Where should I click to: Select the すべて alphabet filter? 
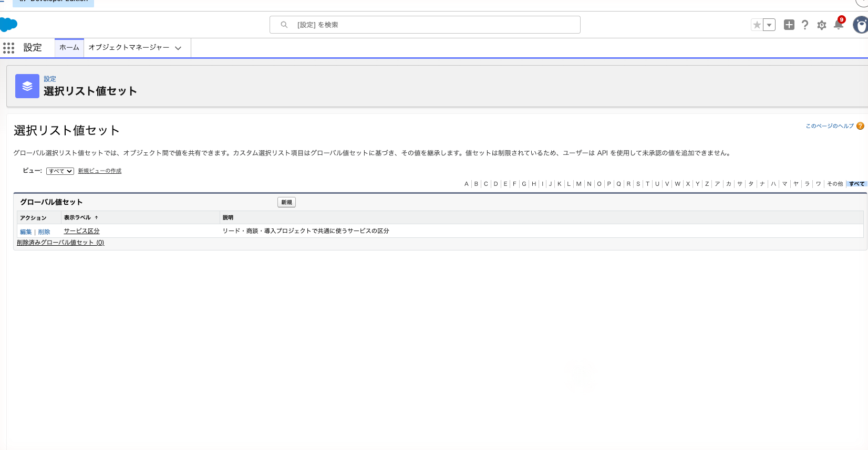click(x=856, y=184)
